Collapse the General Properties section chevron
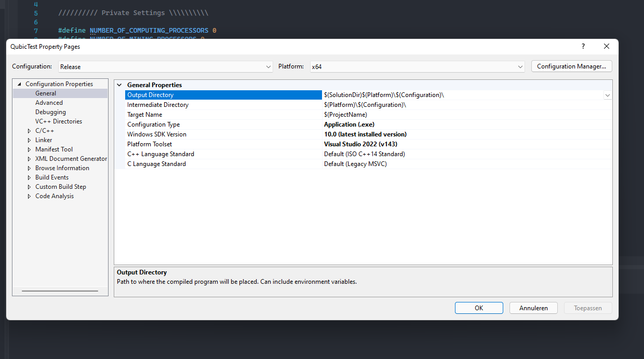Viewport: 644px width, 359px height. coord(119,85)
